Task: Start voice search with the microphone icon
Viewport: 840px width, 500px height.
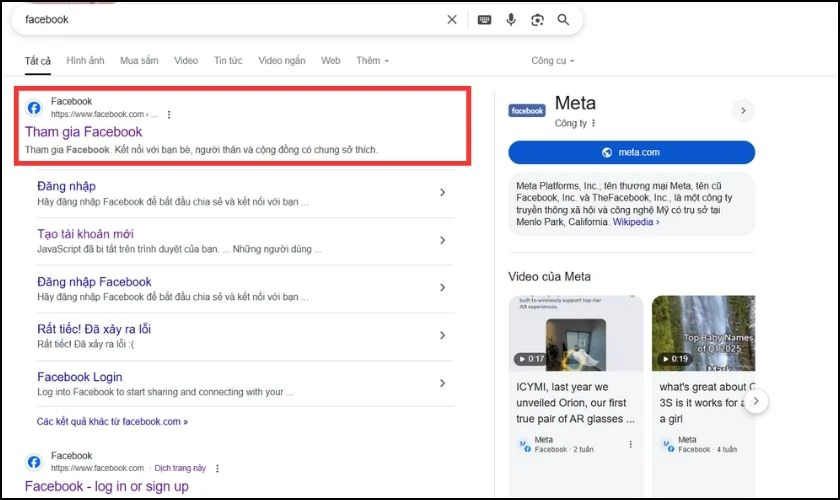Action: (511, 20)
